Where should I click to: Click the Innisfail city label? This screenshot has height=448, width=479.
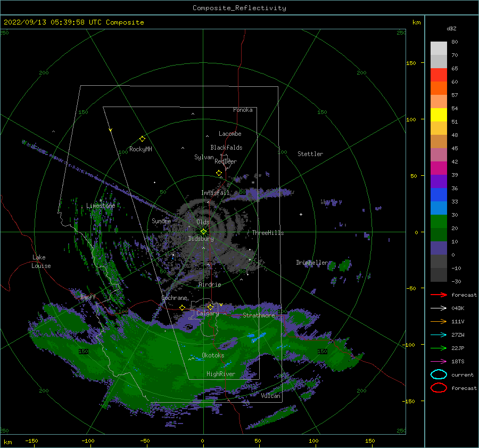tap(215, 193)
